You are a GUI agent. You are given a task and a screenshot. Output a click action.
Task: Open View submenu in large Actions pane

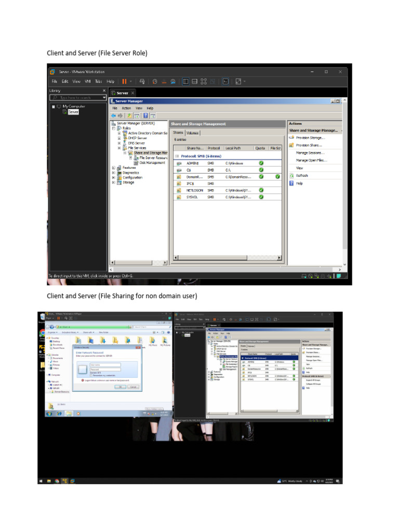(x=299, y=168)
